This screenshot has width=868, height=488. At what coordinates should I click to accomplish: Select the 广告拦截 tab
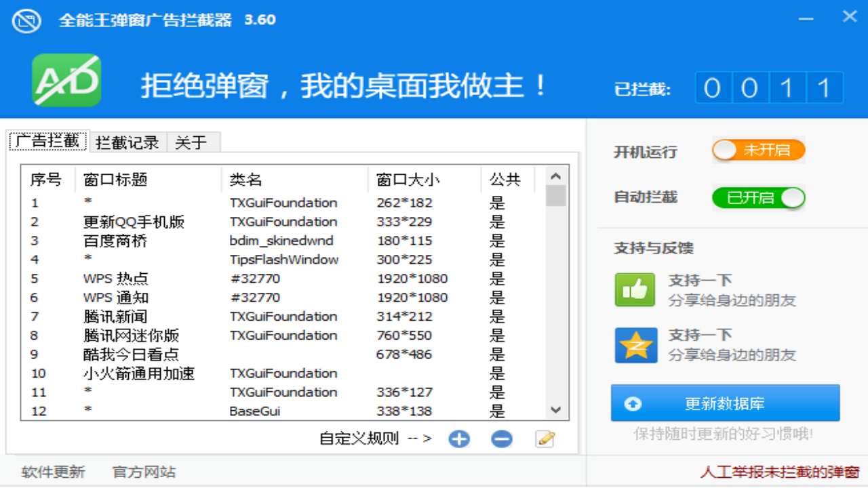coord(47,142)
